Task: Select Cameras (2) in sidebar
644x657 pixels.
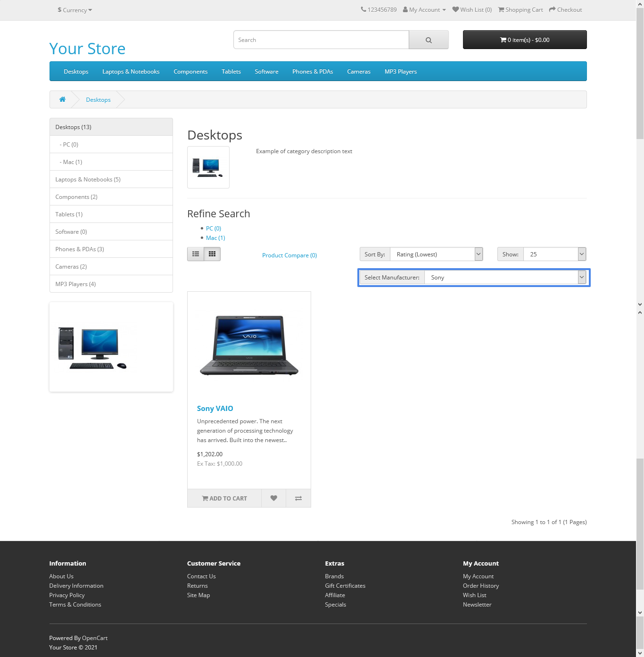Action: point(111,267)
